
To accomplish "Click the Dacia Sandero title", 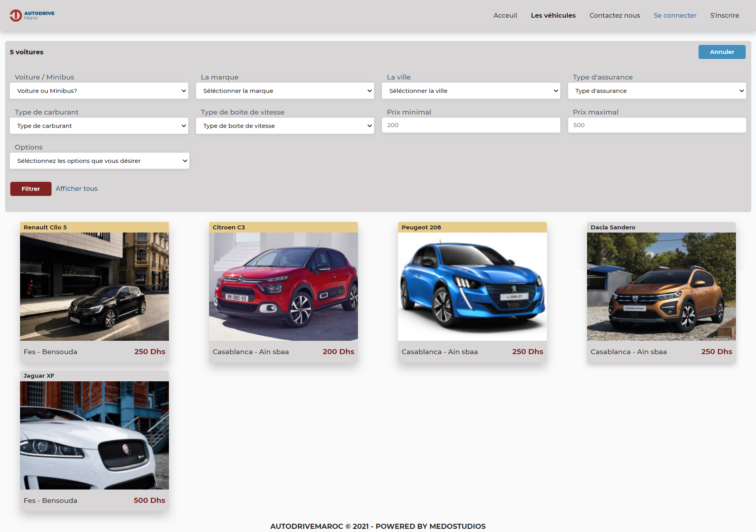I will pyautogui.click(x=613, y=227).
